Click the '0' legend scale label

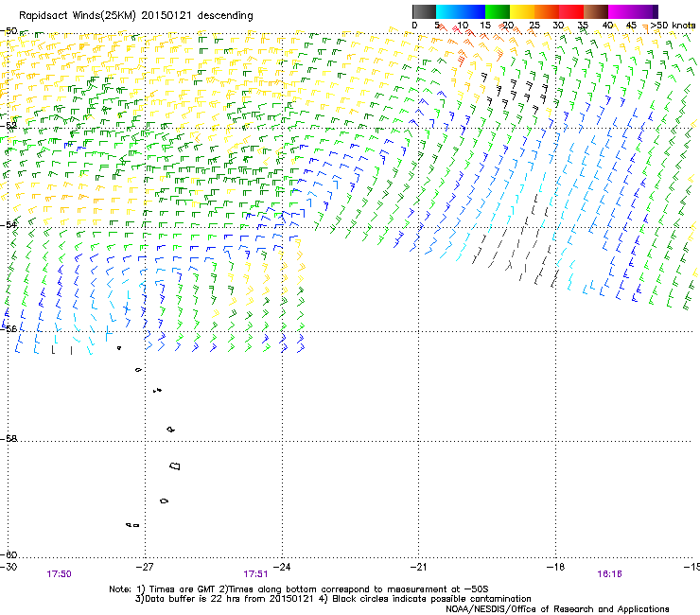(x=414, y=26)
